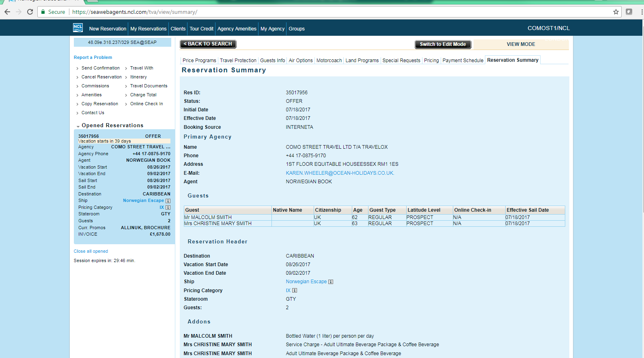The image size is (644, 358).
Task: Select the Mr MALCOLM SMITH guest row
Action: [x=374, y=217]
